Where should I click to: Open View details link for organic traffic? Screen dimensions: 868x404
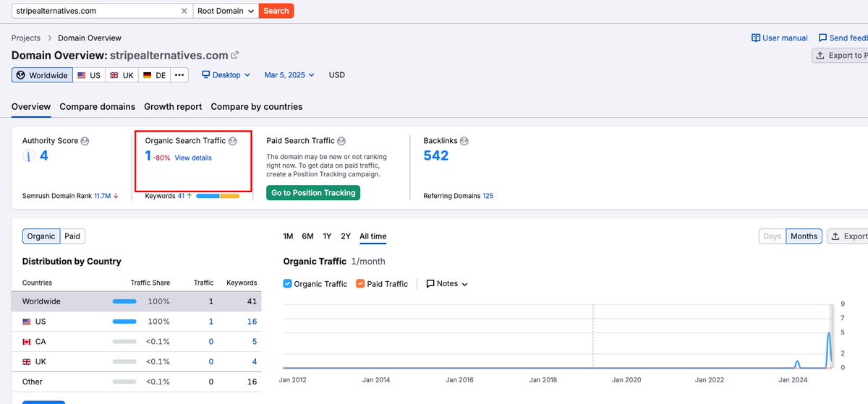[193, 158]
